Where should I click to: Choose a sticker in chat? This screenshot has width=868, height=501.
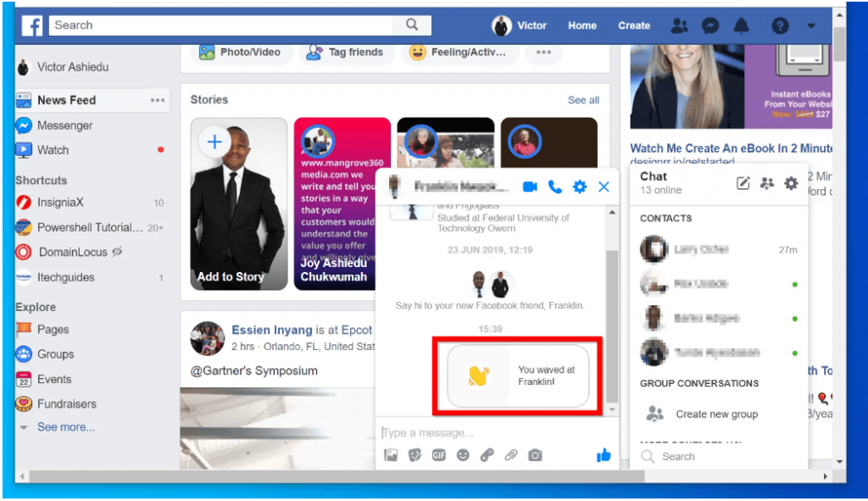tap(415, 455)
